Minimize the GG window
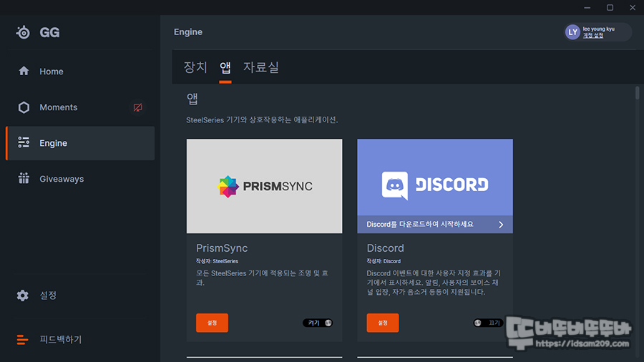Screen dimensions: 644x362 (x=587, y=7)
